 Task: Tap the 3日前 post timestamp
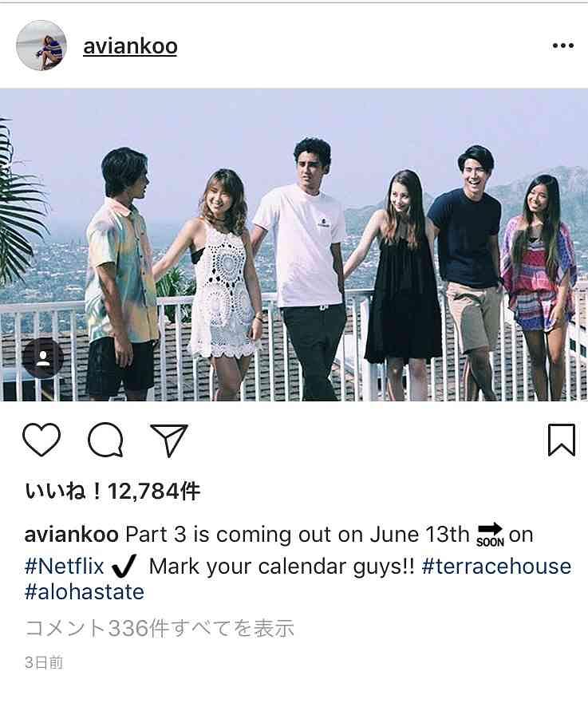click(44, 662)
